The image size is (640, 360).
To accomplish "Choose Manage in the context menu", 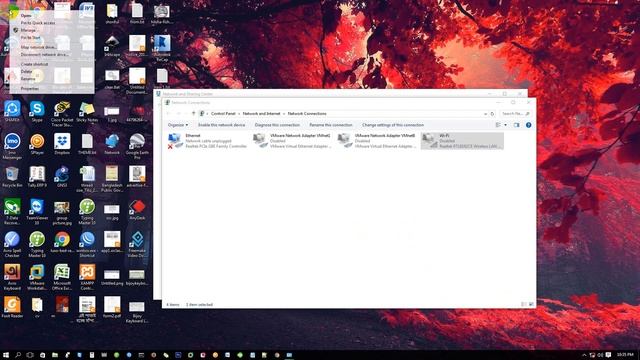I will coord(28,30).
